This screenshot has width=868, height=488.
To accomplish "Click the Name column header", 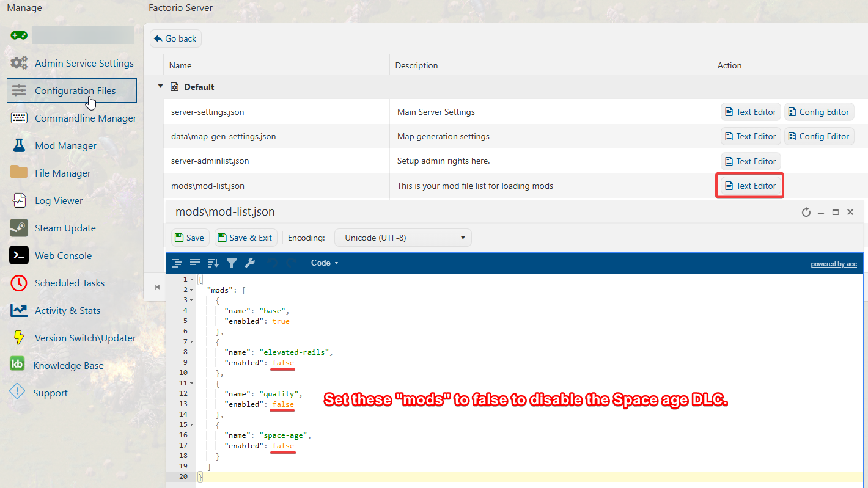I will coord(276,65).
